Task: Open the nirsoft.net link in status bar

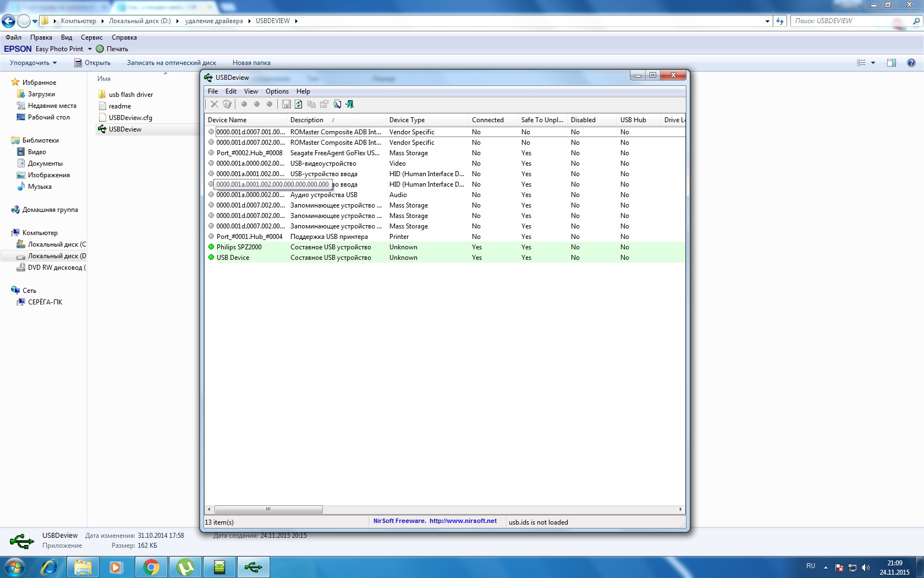Action: click(x=463, y=521)
